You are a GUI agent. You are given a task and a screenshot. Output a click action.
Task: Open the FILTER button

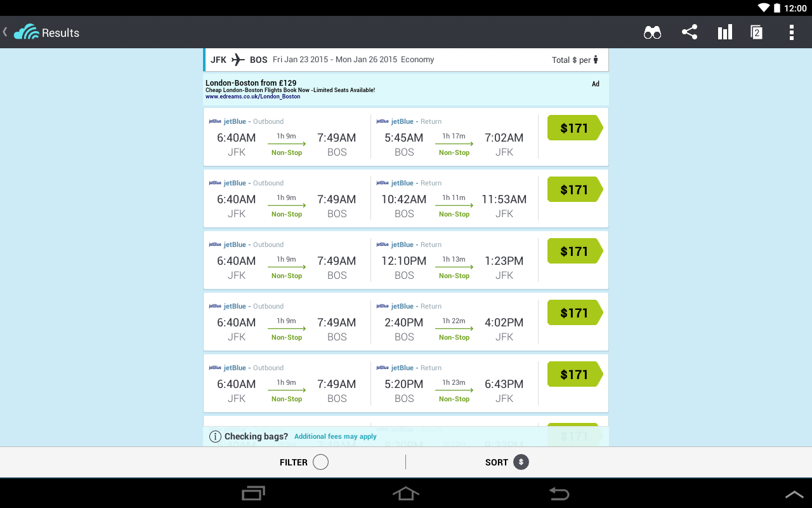(304, 462)
